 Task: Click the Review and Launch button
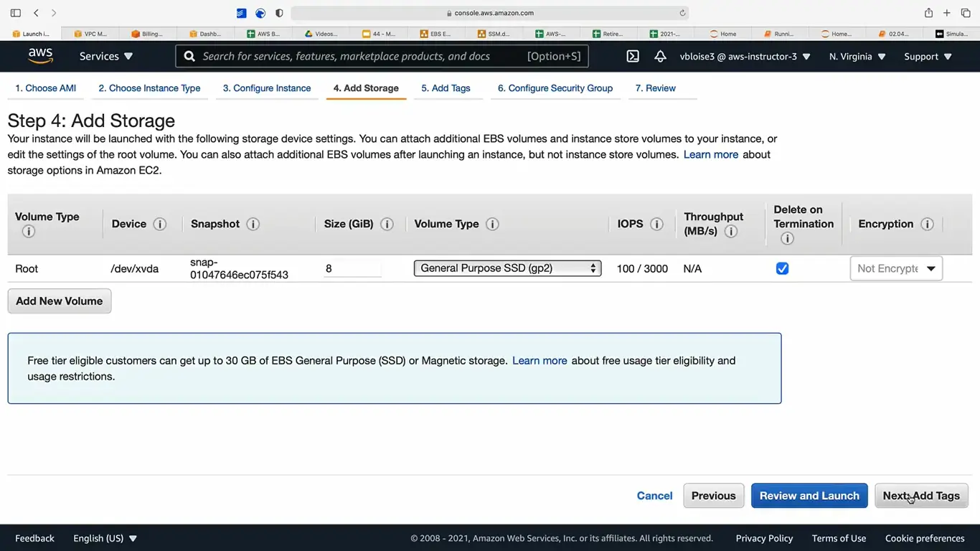point(809,496)
